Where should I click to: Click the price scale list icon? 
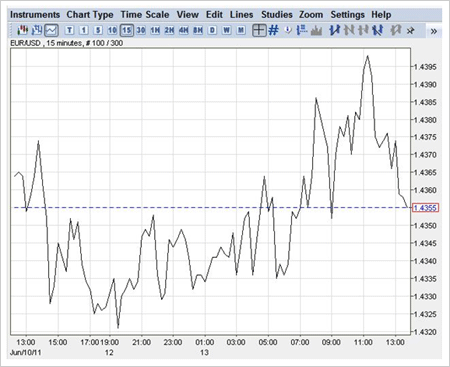[x=302, y=30]
